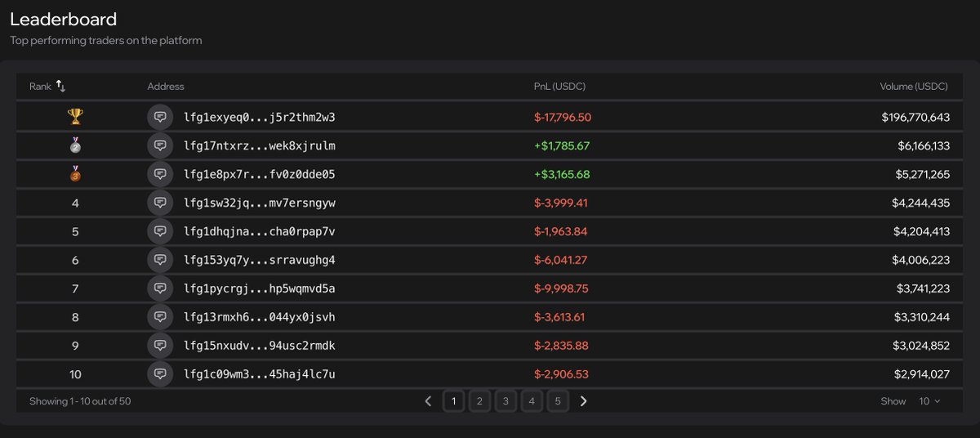The height and width of the screenshot is (438, 980).
Task: Click volume value $196,770,643
Action: tap(915, 117)
